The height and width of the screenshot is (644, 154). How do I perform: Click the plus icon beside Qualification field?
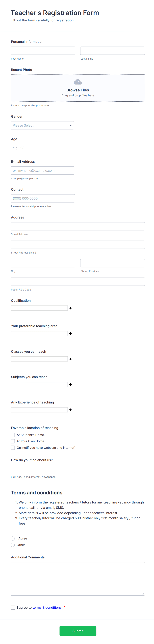(70, 308)
